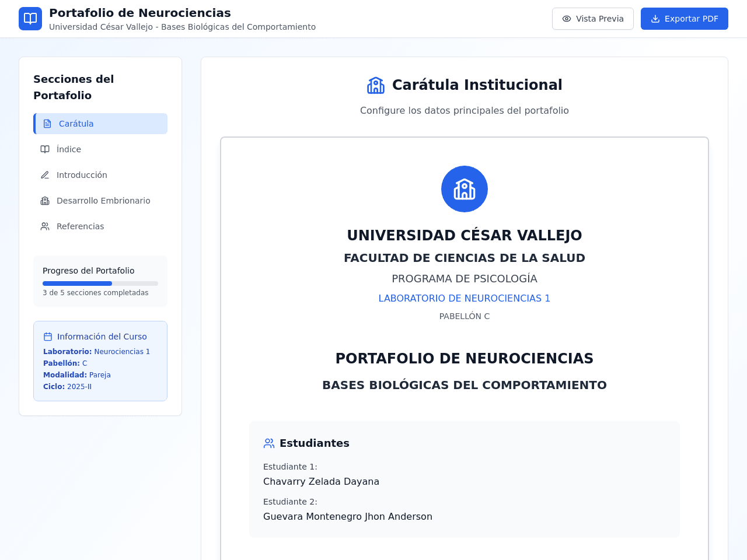Click student name Guevara Montenegro Jhon Anderson

point(348,517)
